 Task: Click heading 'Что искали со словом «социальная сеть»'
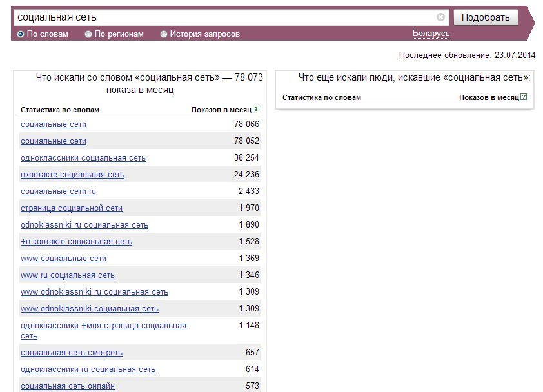[128, 77]
